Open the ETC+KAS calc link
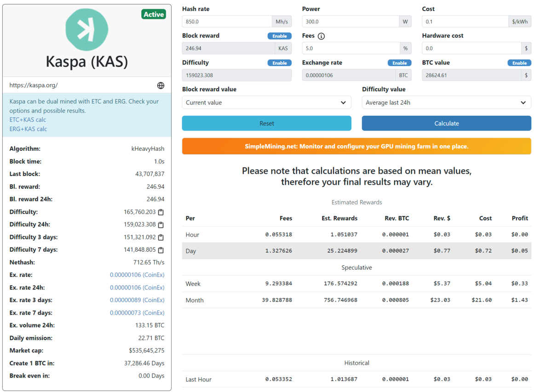This screenshot has width=552, height=392. (28, 120)
